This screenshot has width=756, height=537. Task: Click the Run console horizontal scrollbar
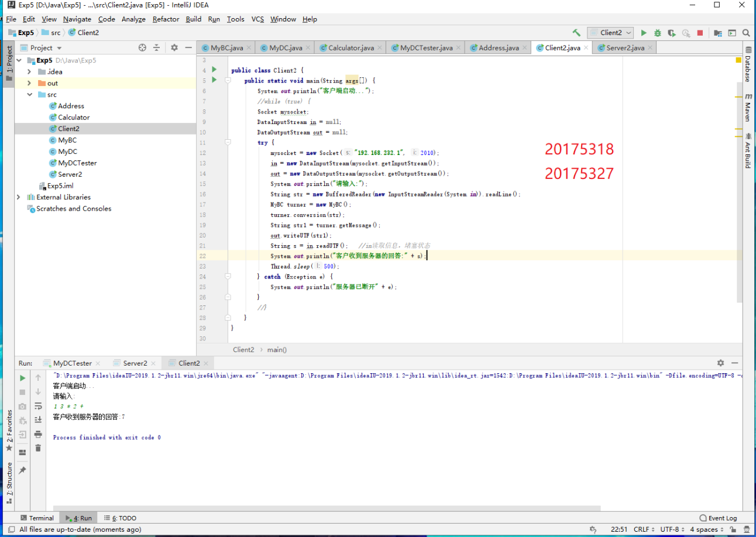pos(327,508)
